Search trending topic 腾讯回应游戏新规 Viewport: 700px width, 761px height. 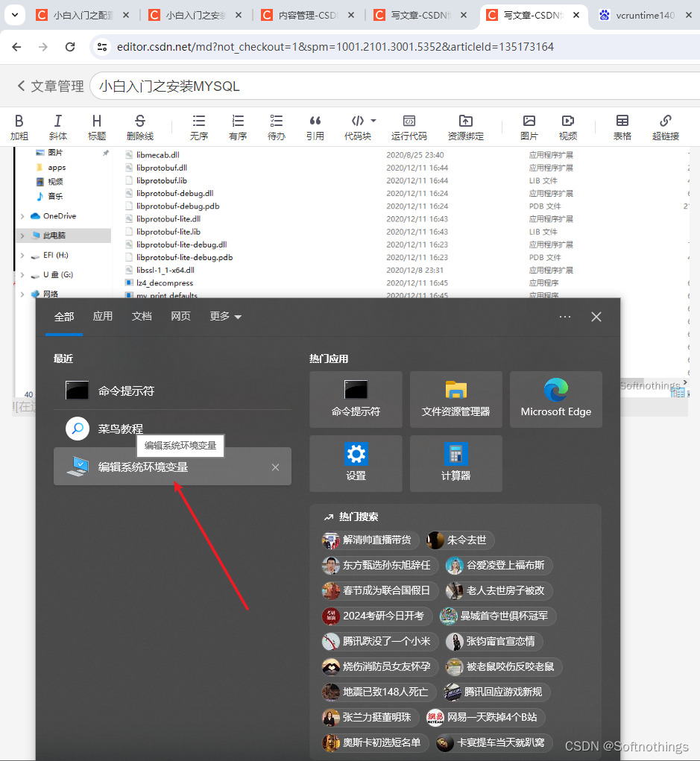pos(496,692)
